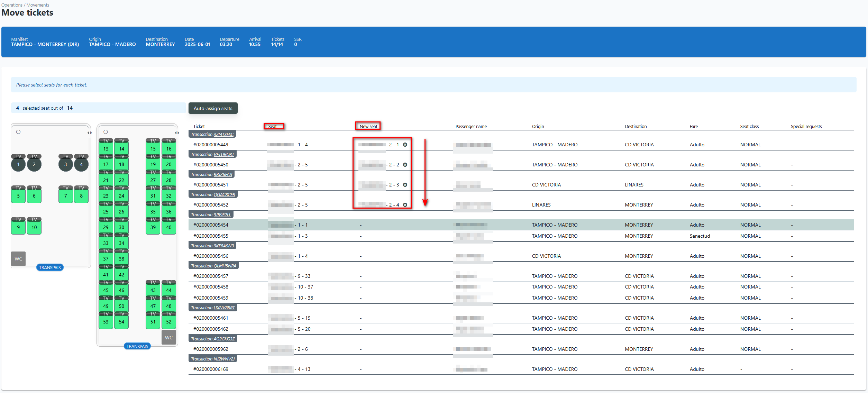
Task: Flip the first bus seat map arrows
Action: coord(90,133)
